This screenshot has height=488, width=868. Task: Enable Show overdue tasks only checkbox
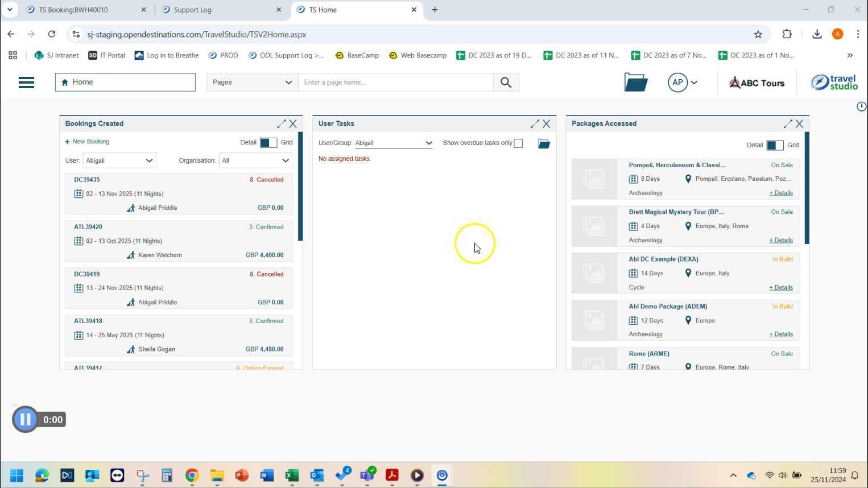pos(518,143)
